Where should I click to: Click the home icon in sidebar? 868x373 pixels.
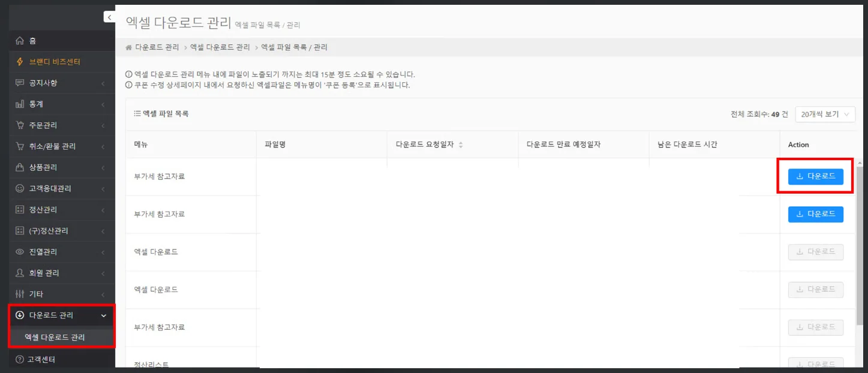click(x=20, y=41)
